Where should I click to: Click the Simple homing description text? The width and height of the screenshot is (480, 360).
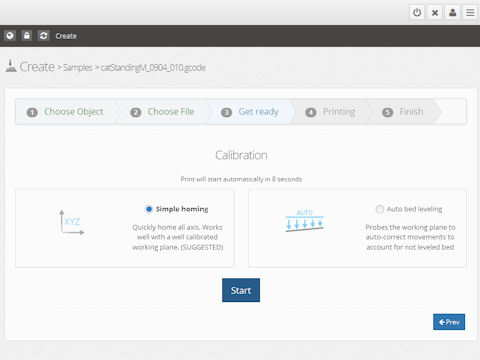click(178, 237)
